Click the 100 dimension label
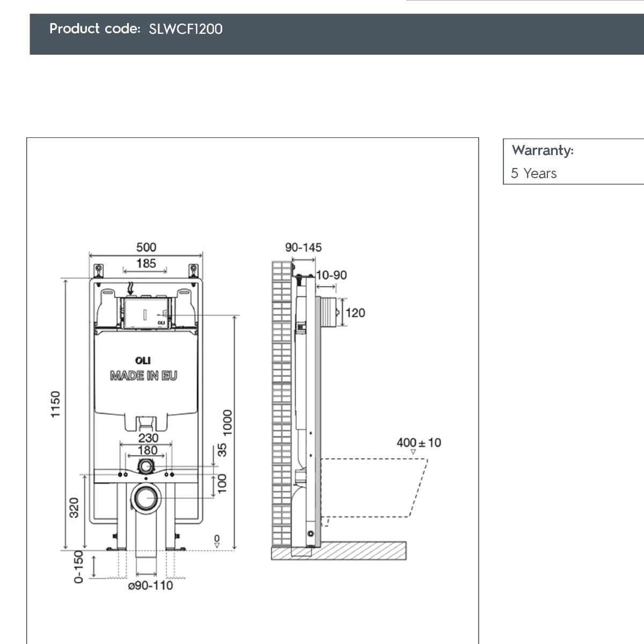Viewport: 644px width, 644px height. 222,483
